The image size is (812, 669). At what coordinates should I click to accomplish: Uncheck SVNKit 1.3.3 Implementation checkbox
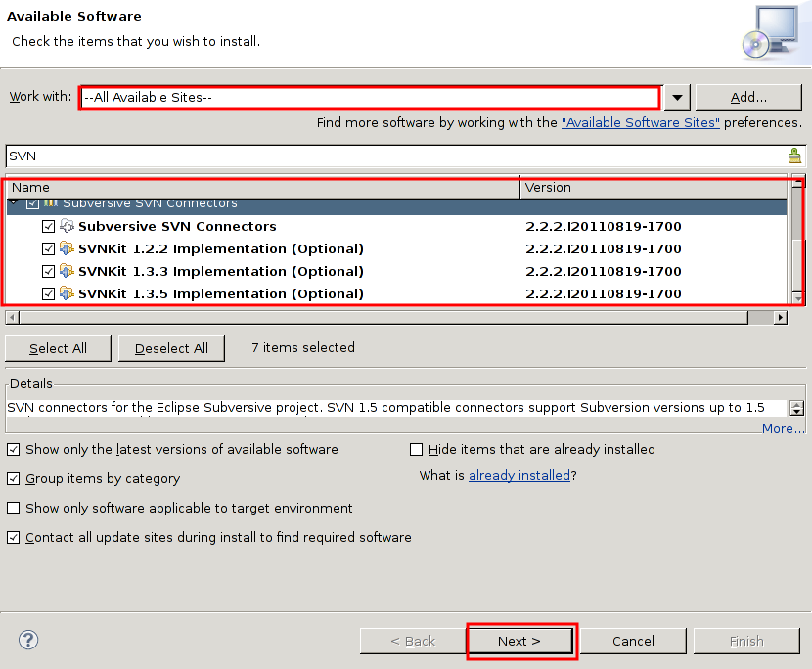click(x=48, y=271)
